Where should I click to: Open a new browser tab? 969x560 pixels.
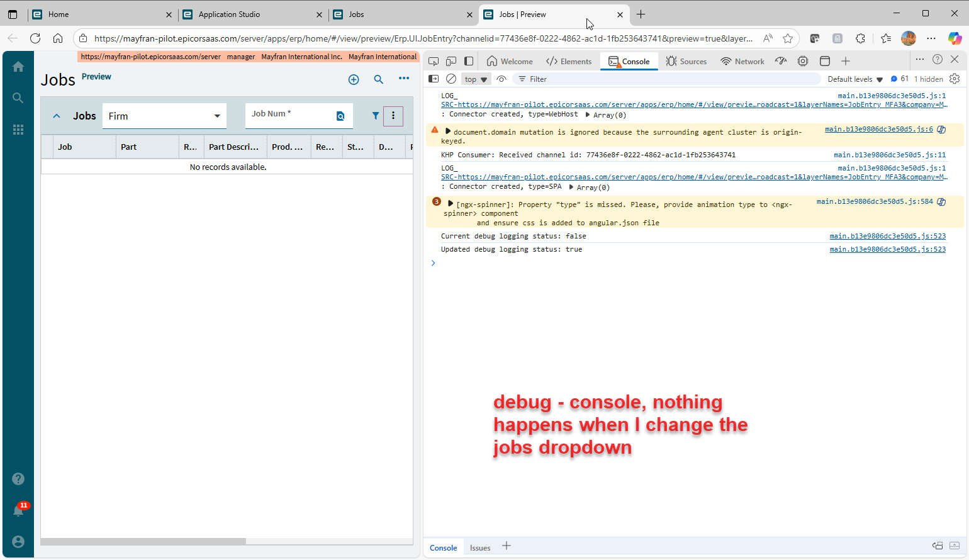pos(641,14)
